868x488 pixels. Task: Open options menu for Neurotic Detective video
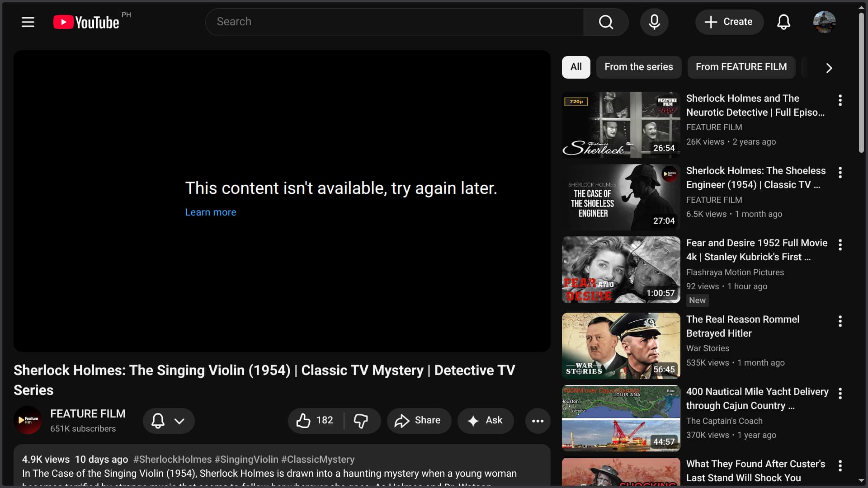840,100
